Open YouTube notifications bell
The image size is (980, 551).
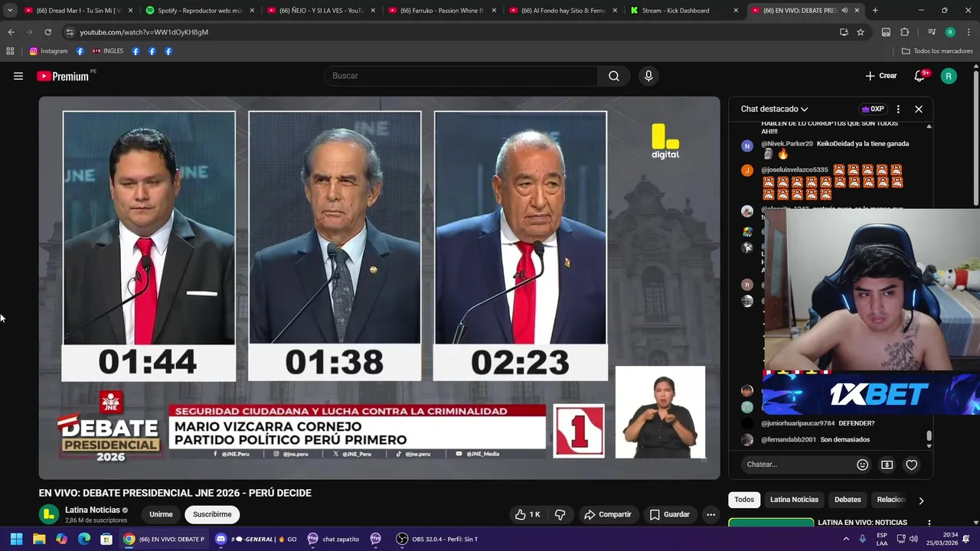[920, 76]
